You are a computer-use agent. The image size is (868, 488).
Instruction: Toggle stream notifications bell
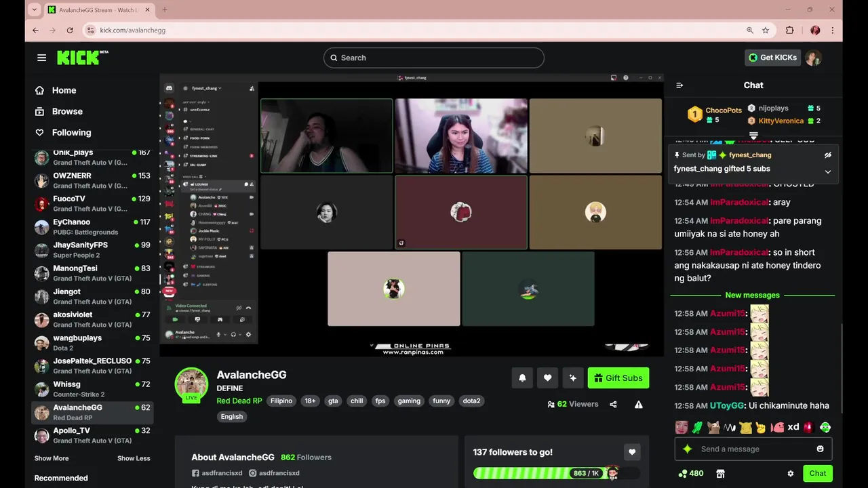point(522,378)
